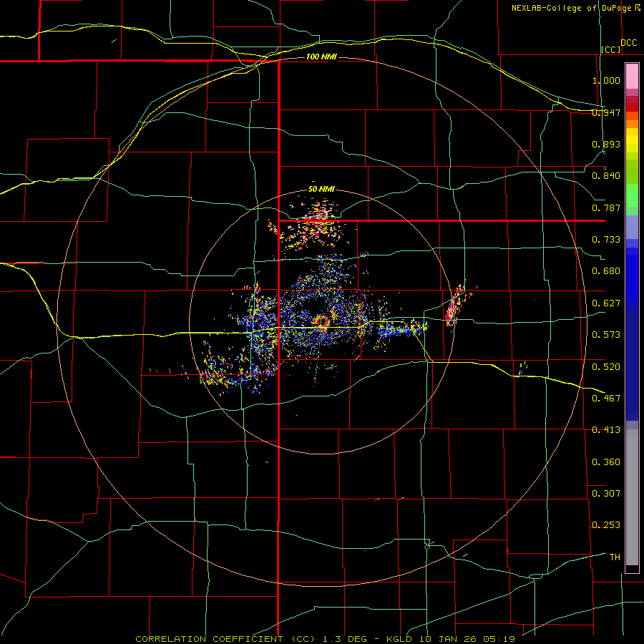Click the TH threshold label
This screenshot has height=644, width=644.
[615, 557]
